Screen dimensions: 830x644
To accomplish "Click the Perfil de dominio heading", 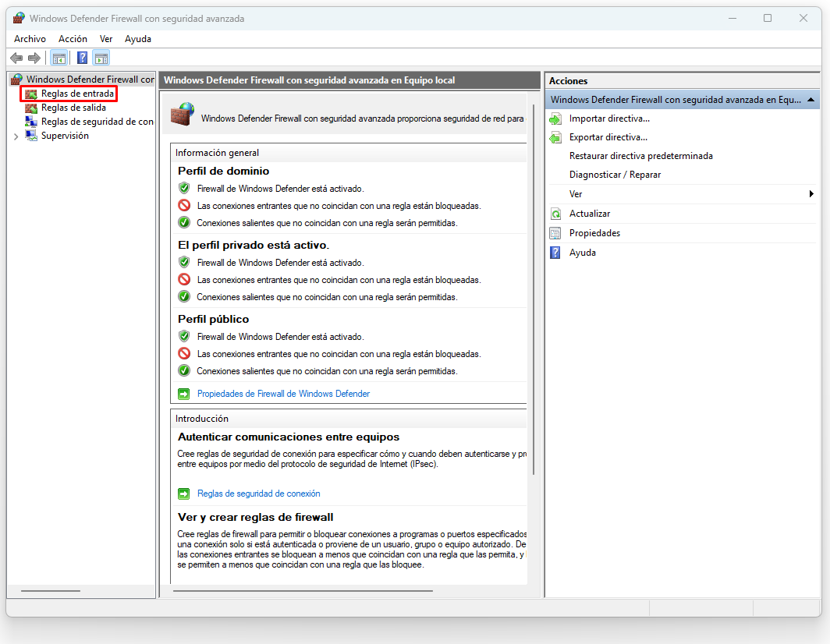I will [223, 171].
